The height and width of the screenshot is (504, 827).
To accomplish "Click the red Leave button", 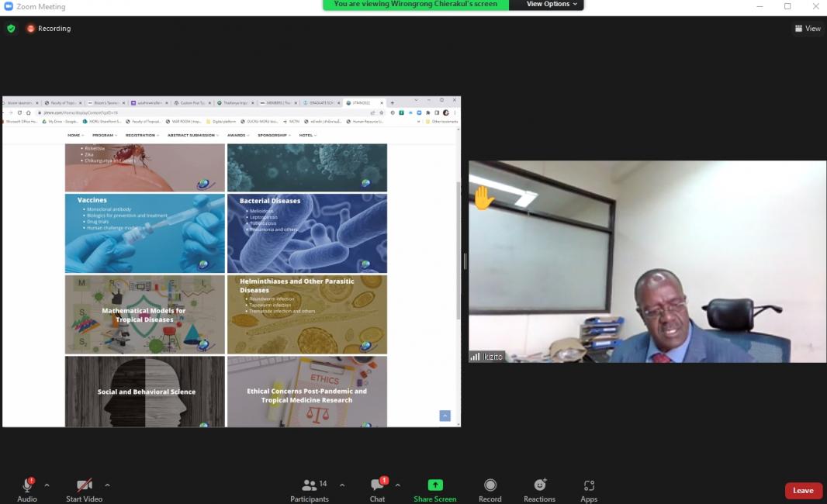I will point(803,490).
